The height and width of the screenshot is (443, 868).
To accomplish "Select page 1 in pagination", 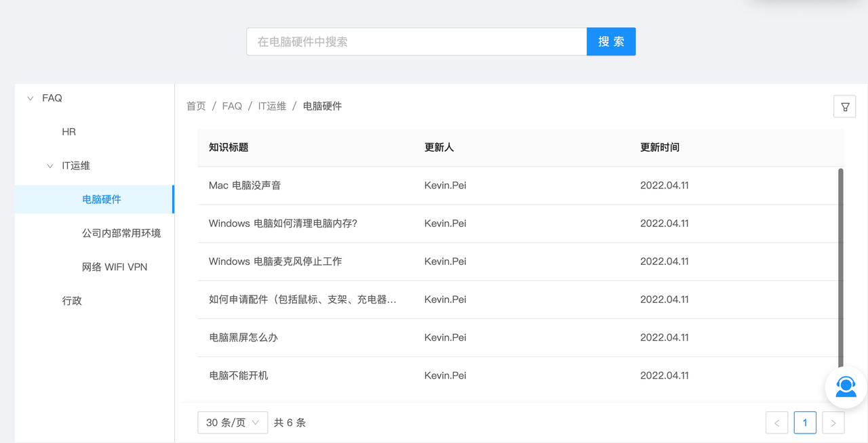I will (805, 423).
